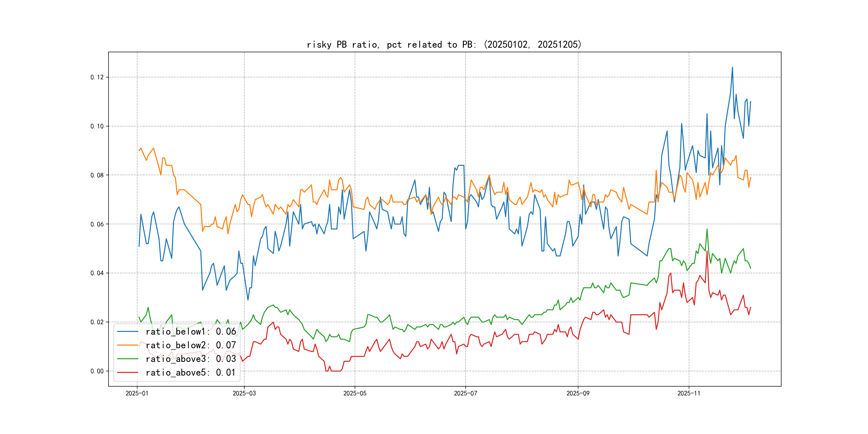The image size is (868, 434).
Task: Click the blue line's highest peak above 0.12
Action: point(732,68)
